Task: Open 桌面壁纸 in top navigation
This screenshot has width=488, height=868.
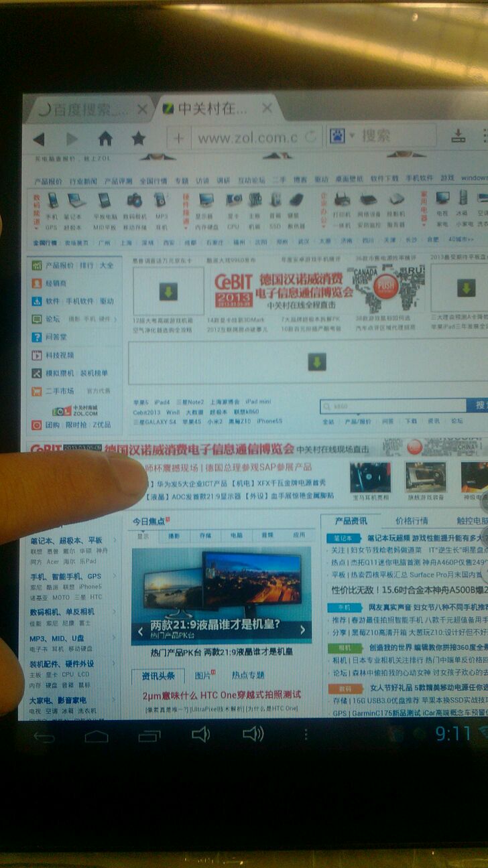Action: tap(349, 179)
